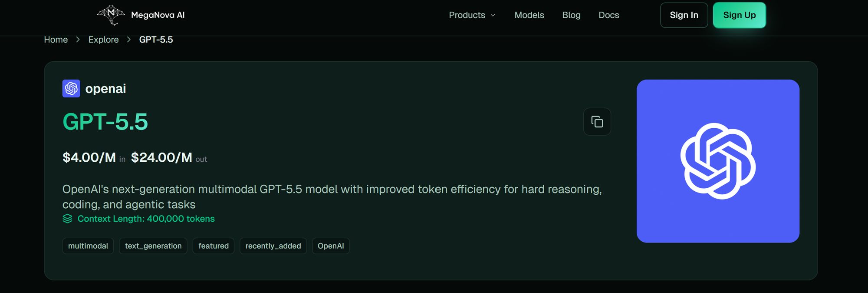Go back to Explore breadcrumb
Viewport: 868px width, 293px height.
pyautogui.click(x=103, y=40)
